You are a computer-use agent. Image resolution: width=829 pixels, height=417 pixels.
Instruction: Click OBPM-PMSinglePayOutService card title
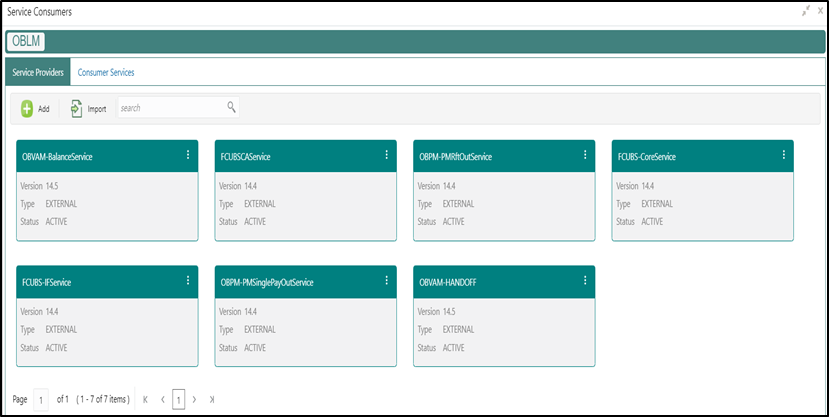click(x=267, y=282)
